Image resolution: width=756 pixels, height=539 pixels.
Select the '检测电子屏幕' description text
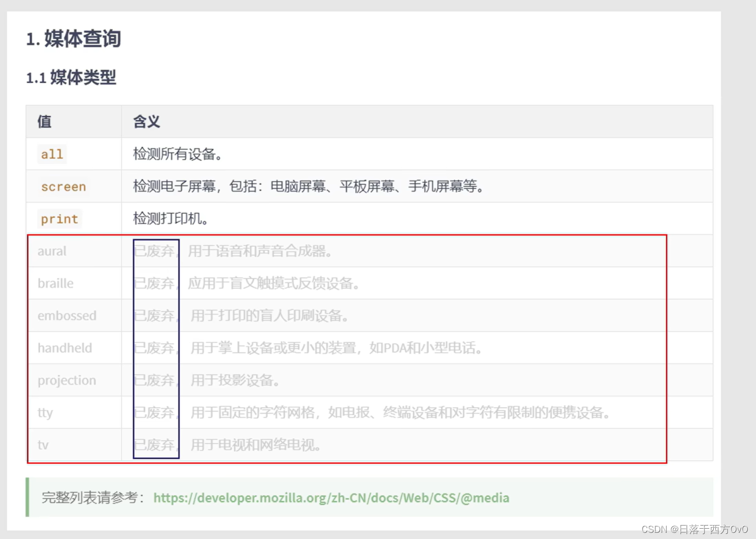coord(174,187)
